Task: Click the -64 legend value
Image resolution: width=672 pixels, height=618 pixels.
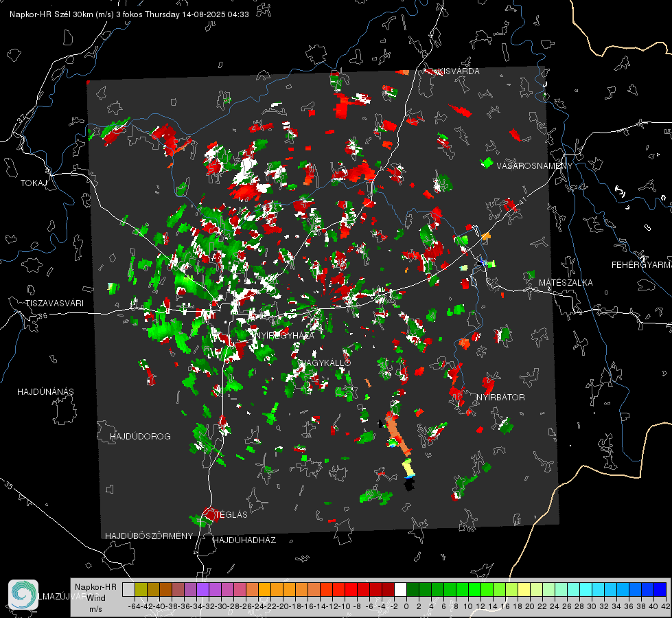Action: point(133,606)
